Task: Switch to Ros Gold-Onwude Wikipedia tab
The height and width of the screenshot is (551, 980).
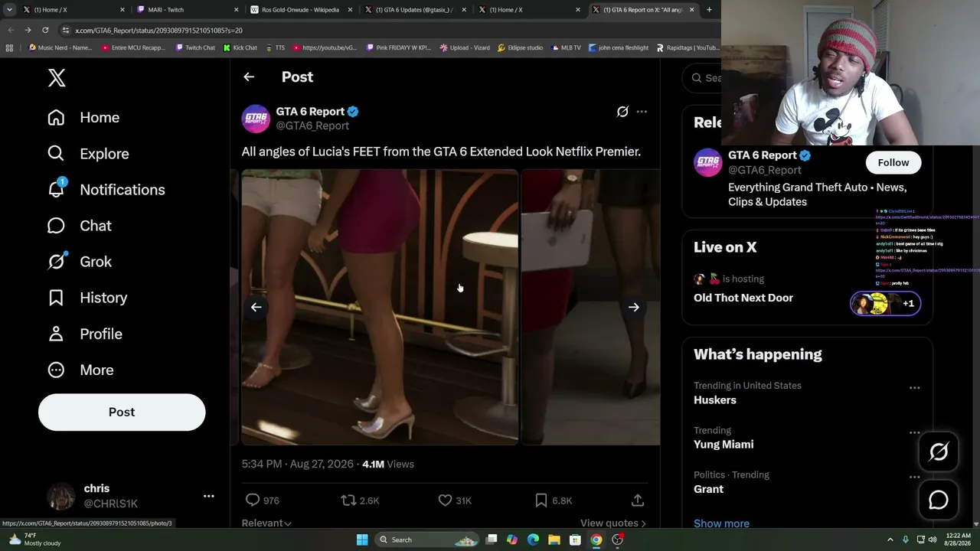Action: point(301,10)
